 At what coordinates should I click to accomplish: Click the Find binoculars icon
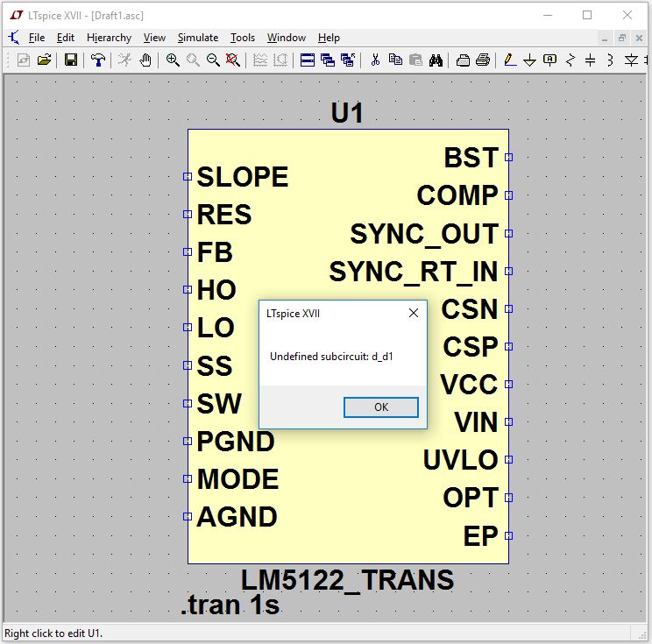click(436, 60)
